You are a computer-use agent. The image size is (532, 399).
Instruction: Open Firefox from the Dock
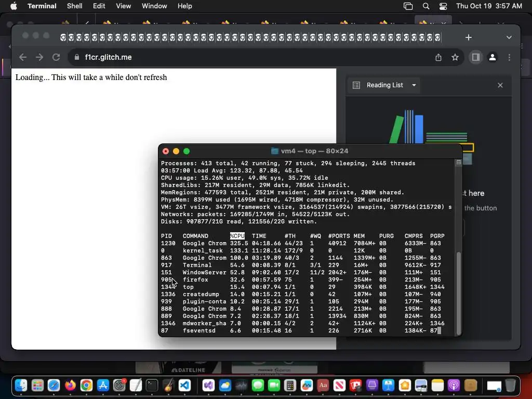(70, 386)
